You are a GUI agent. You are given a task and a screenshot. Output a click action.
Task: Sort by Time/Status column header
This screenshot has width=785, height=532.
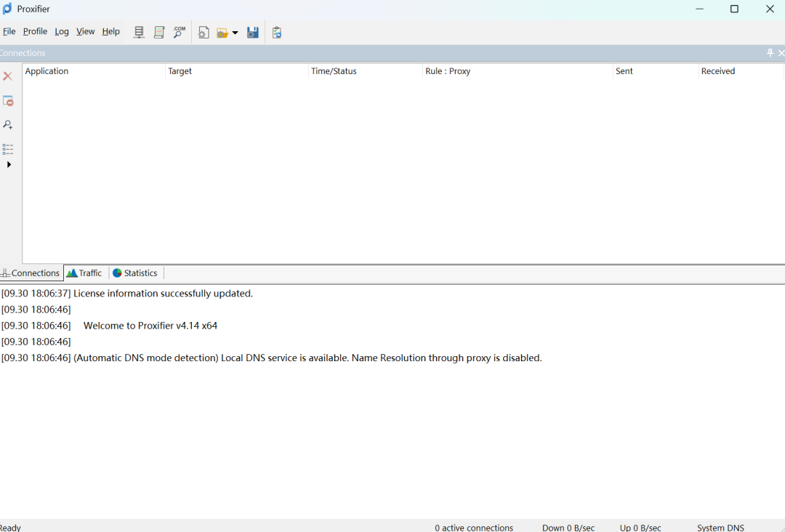click(365, 71)
